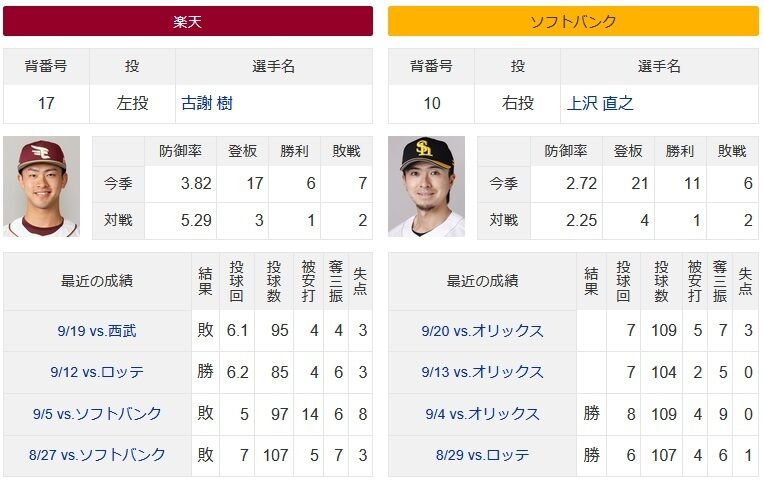The image size is (764, 483).
Task: Click the 防御率 column header for Rakuten
Action: pyautogui.click(x=181, y=151)
